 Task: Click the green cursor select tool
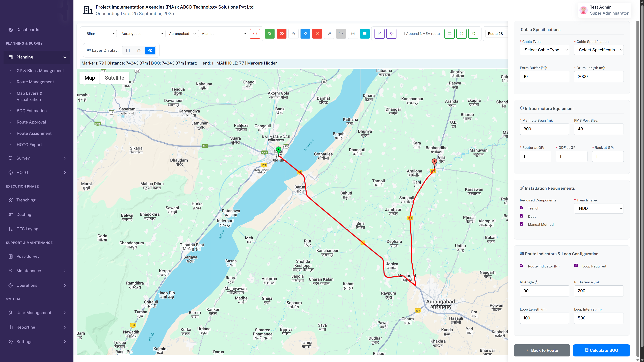[x=270, y=34]
